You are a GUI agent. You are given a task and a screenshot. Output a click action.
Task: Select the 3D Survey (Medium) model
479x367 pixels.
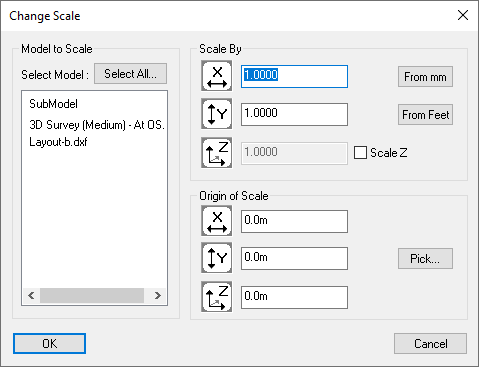pos(97,125)
